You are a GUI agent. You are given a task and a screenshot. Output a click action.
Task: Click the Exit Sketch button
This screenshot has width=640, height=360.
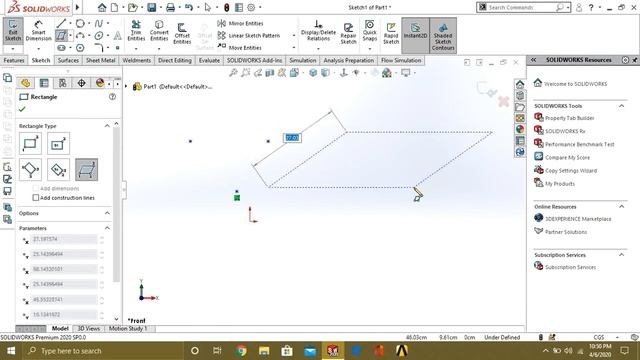point(13,30)
